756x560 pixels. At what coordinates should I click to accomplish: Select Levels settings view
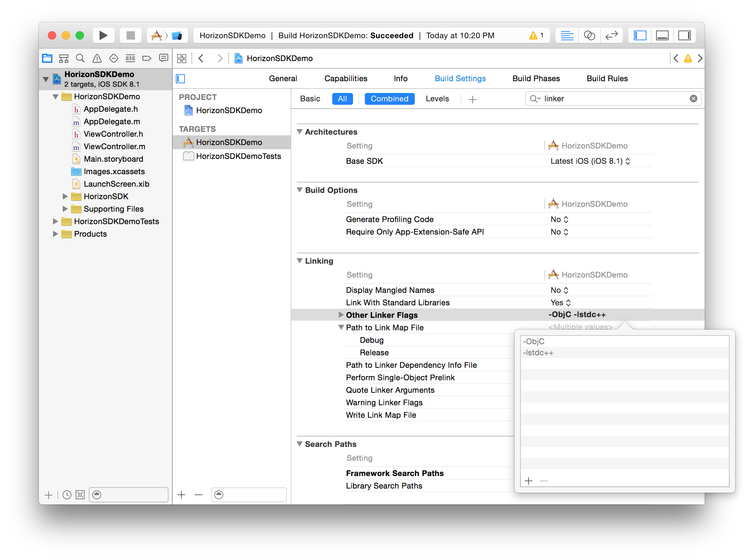[437, 99]
